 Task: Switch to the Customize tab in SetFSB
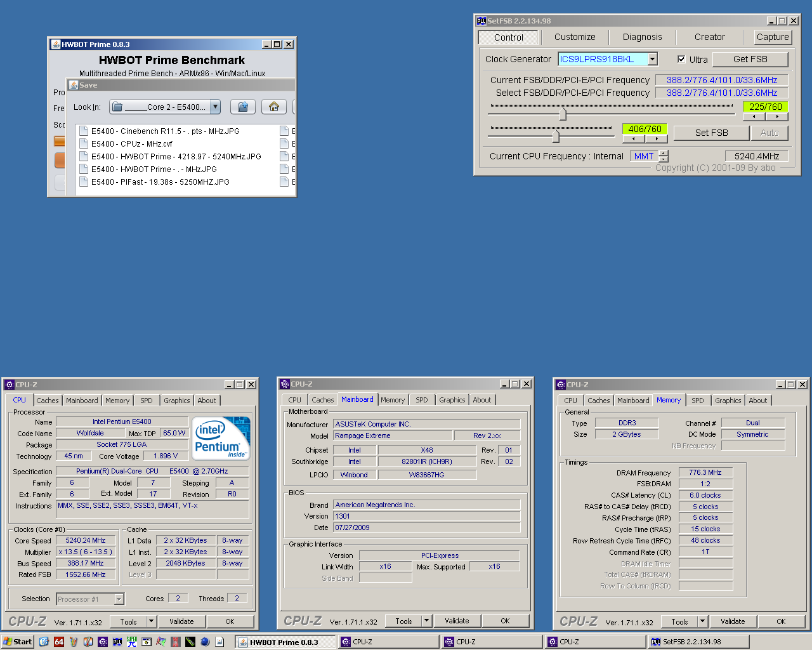click(575, 37)
